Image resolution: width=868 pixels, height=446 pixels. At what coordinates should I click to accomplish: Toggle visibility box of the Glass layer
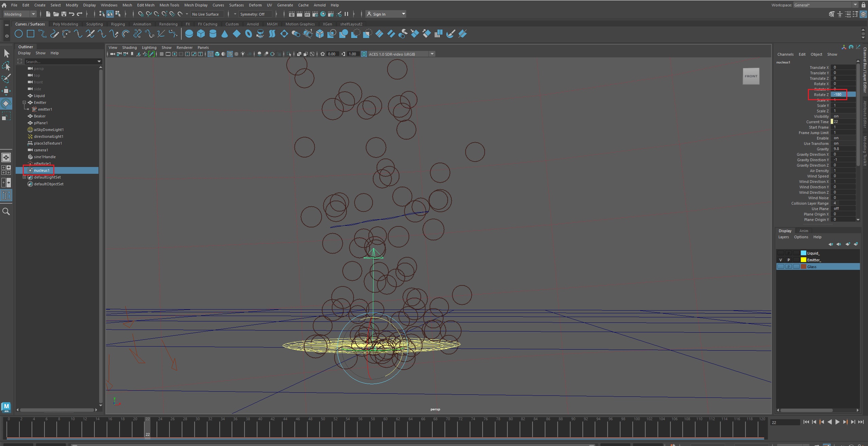[780, 266]
